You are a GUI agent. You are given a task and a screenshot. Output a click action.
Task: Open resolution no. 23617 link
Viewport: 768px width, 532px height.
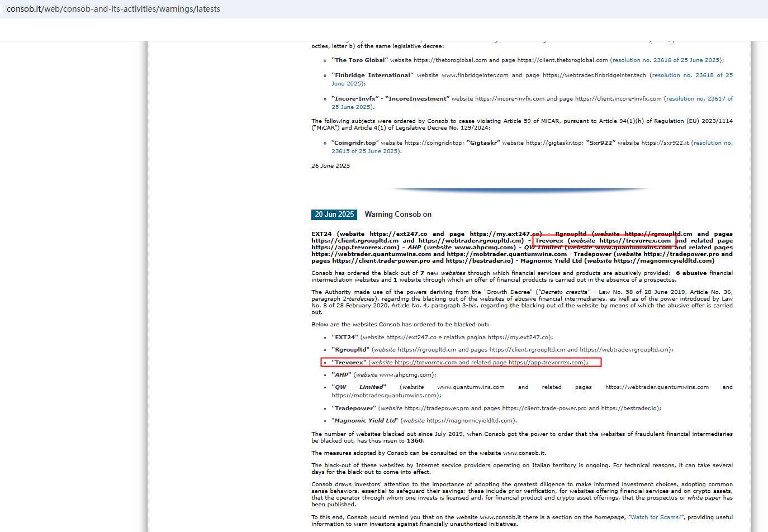(532, 103)
